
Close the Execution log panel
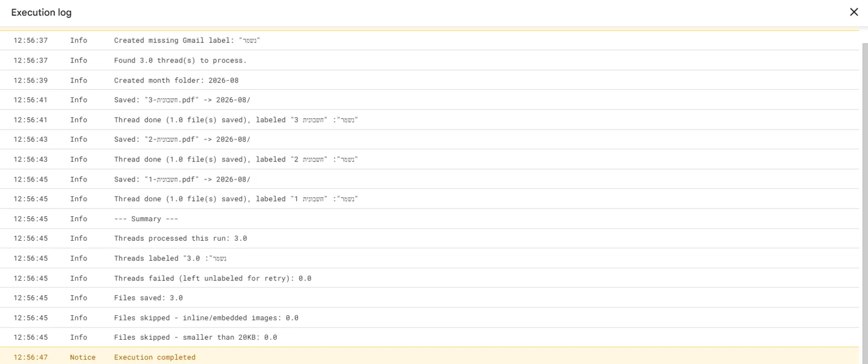(x=854, y=12)
